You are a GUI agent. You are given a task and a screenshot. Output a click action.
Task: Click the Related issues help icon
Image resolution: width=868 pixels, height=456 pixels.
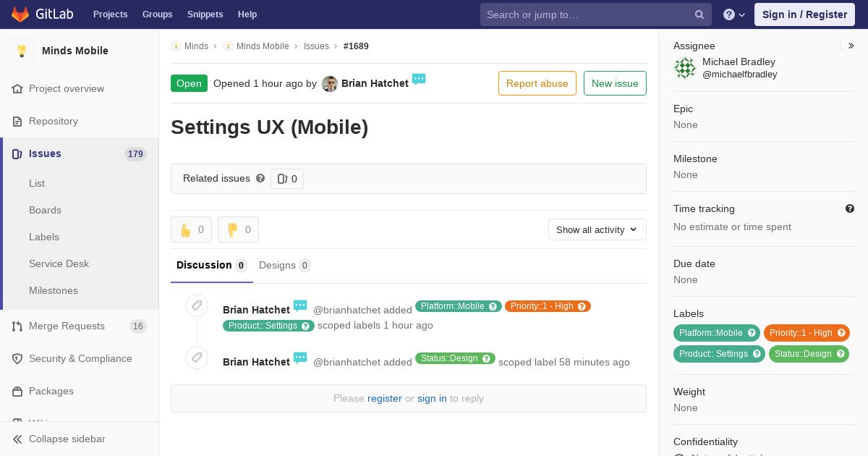(260, 178)
